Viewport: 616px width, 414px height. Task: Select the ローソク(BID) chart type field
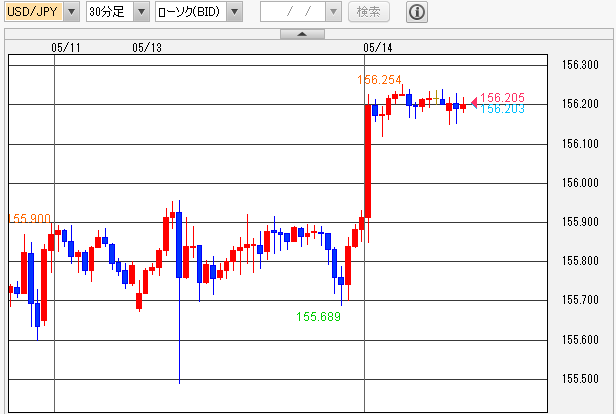[191, 12]
